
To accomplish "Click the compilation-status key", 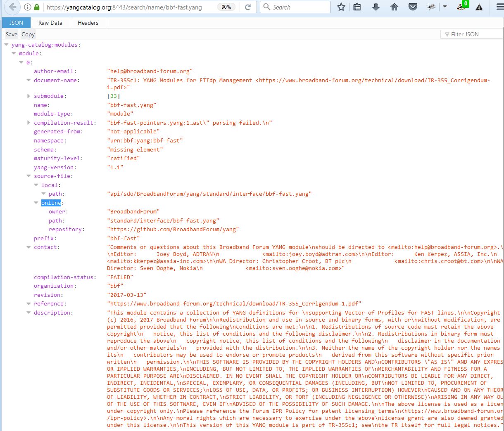I will [65, 277].
